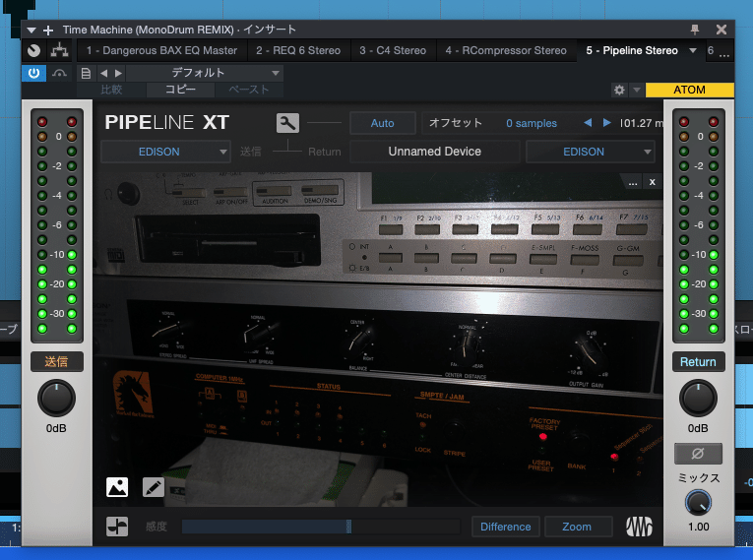This screenshot has width=753, height=560.
Task: Click the insert activate knob icon
Action: [x=33, y=50]
